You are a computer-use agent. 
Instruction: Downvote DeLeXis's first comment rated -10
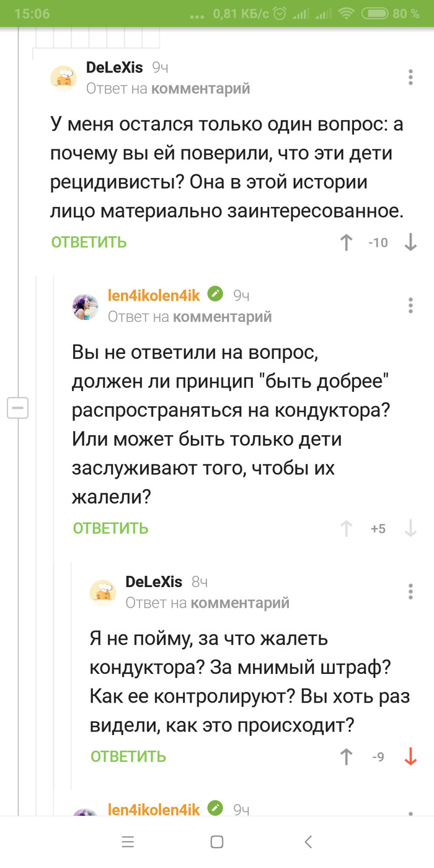click(410, 242)
